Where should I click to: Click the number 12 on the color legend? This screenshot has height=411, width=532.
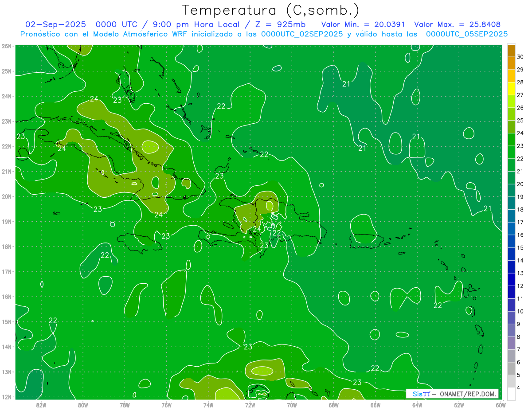pyautogui.click(x=520, y=286)
